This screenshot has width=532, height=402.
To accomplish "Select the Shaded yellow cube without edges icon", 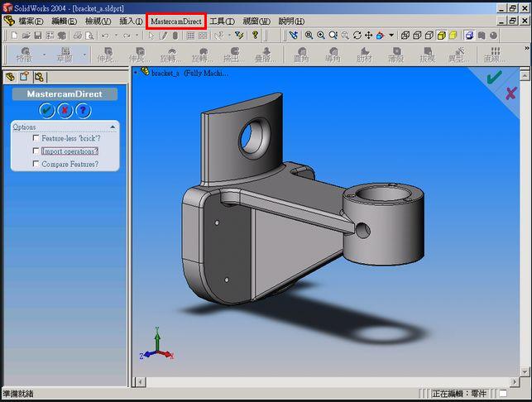I will 453,35.
